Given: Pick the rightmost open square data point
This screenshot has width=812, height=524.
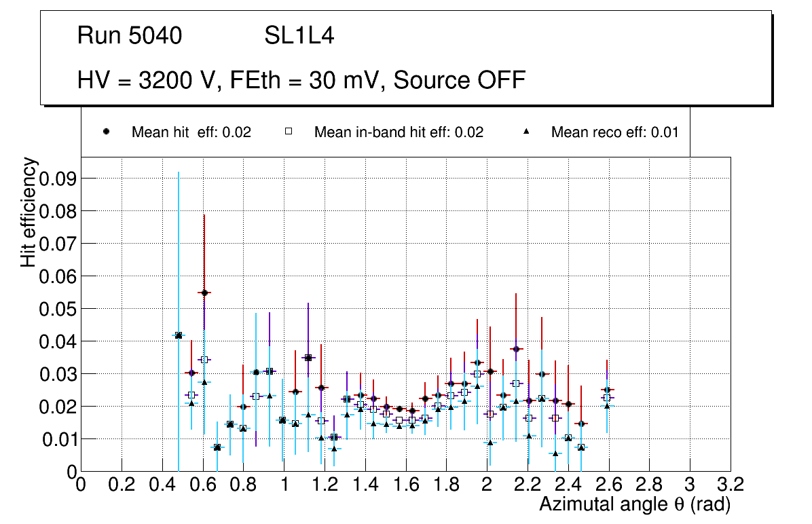Looking at the screenshot, I should click(x=607, y=398).
